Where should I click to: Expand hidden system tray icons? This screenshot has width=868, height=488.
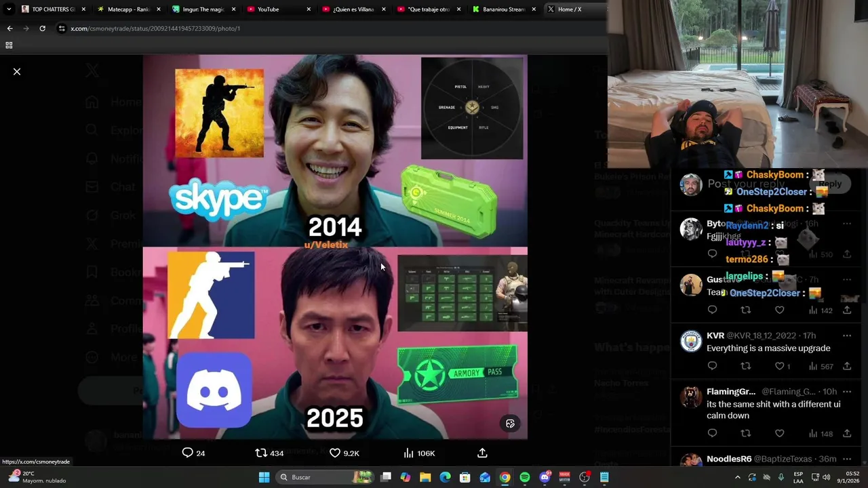(x=738, y=477)
